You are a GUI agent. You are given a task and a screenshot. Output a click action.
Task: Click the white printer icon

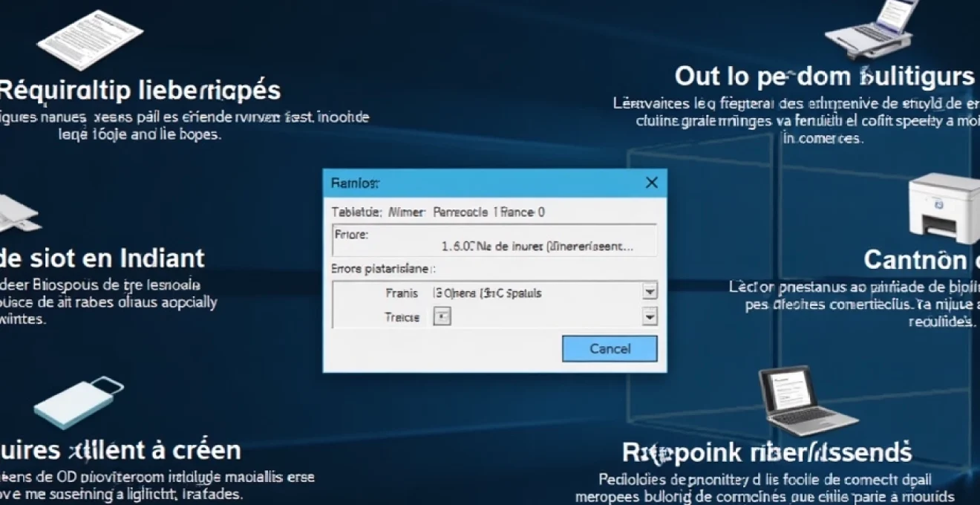click(x=943, y=208)
